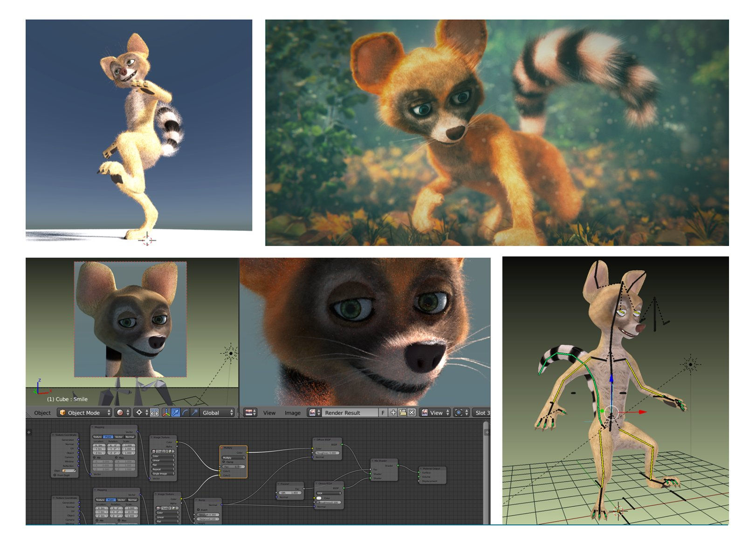Click the image browse icon beside Render Result

314,413
